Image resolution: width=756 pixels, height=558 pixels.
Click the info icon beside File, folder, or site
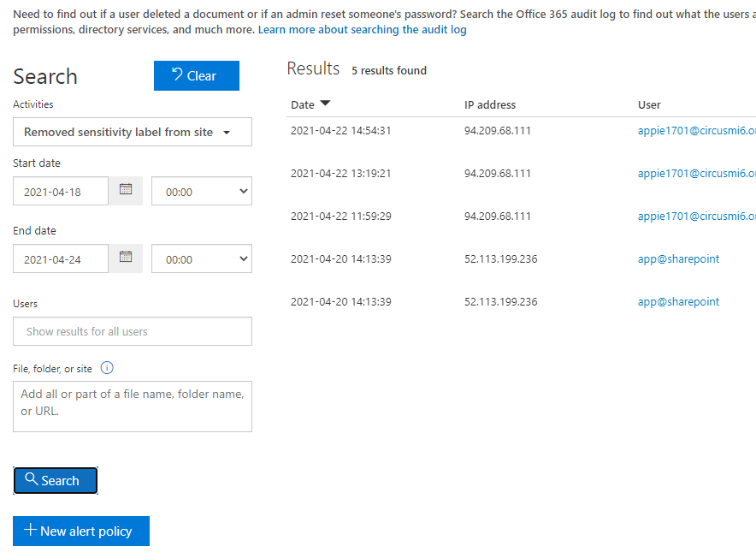pyautogui.click(x=107, y=368)
